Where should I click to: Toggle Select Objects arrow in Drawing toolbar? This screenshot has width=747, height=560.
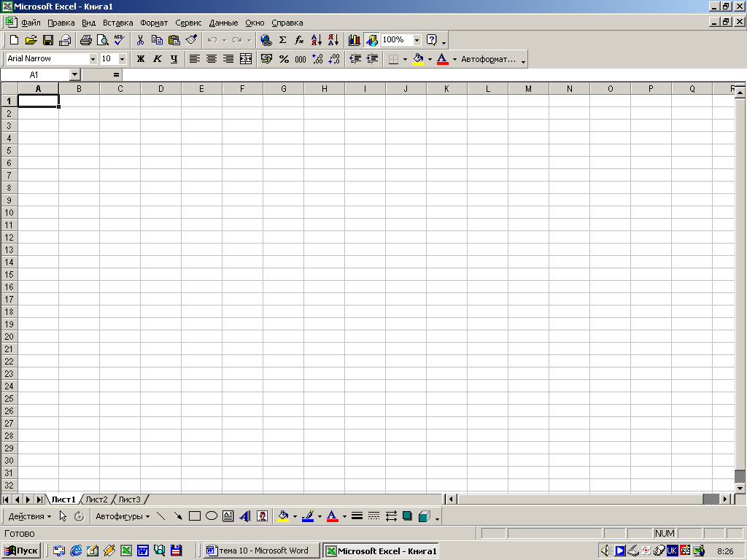[63, 516]
